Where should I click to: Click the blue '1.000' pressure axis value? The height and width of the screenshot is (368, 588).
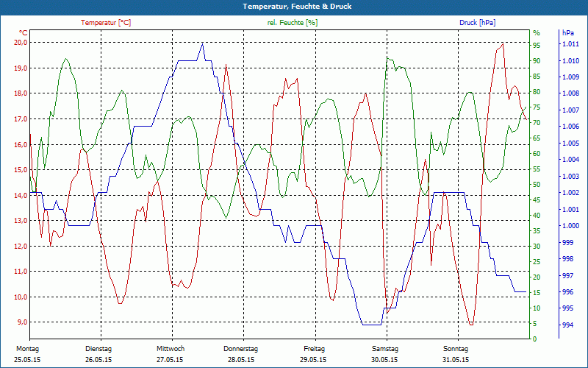[570, 226]
